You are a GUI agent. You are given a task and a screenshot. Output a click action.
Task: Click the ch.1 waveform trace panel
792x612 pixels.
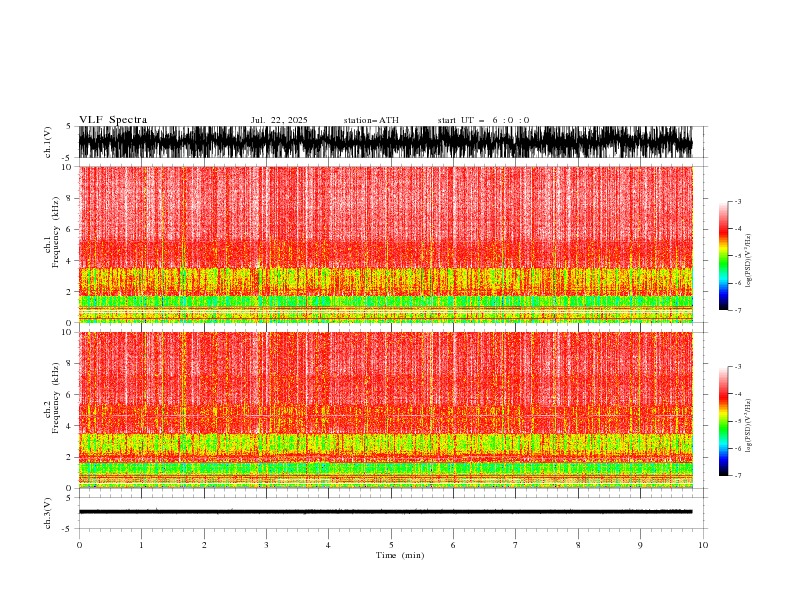391,142
